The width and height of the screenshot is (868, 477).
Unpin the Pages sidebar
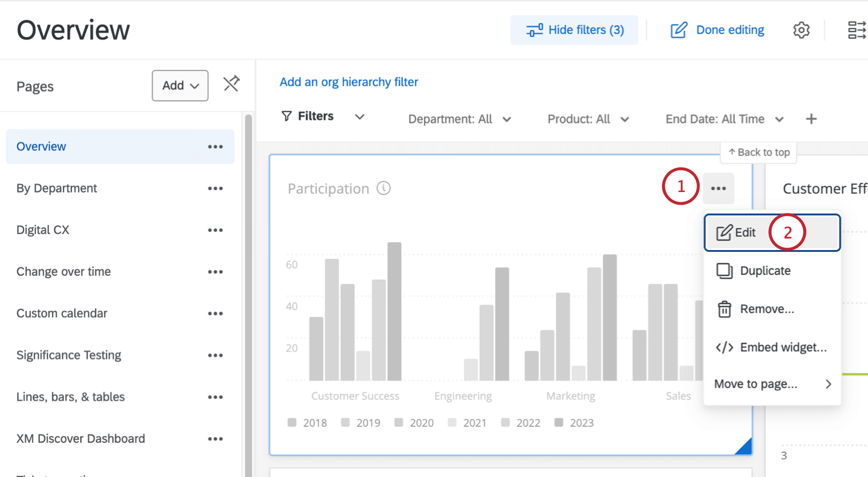click(231, 84)
